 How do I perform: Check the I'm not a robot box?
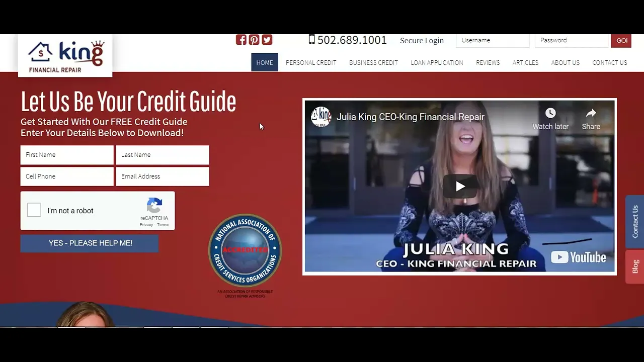pos(34,210)
